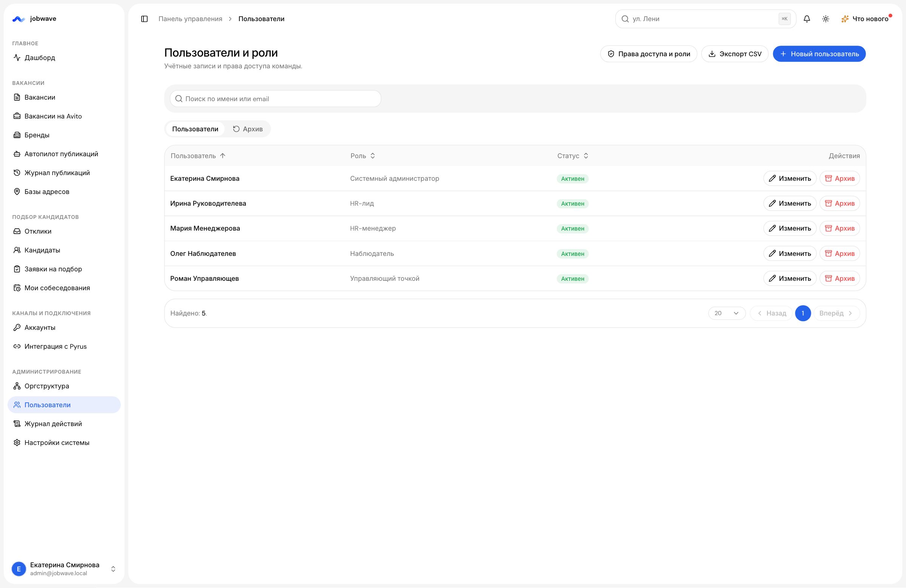Open Бренды page
Image resolution: width=906 pixels, height=588 pixels.
pos(64,135)
